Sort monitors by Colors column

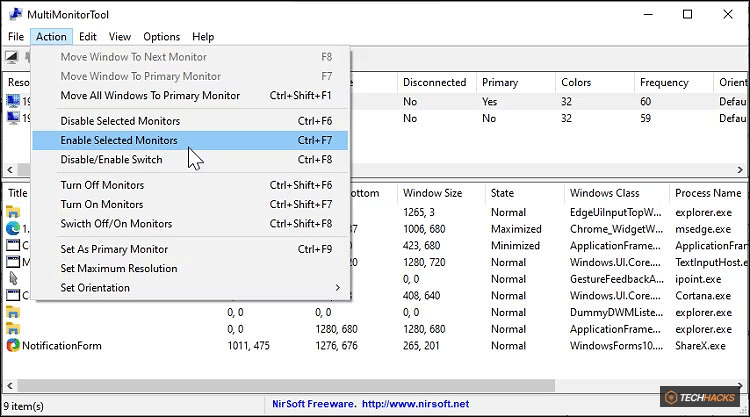click(x=595, y=82)
